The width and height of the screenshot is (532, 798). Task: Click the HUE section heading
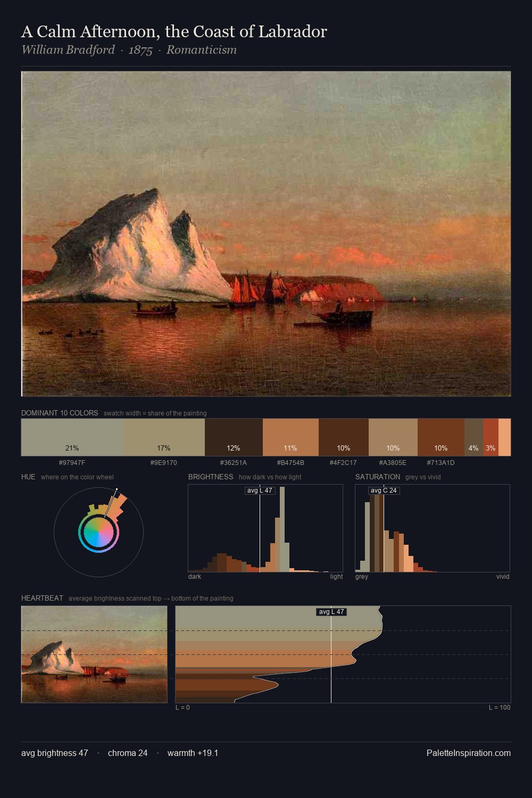28,477
